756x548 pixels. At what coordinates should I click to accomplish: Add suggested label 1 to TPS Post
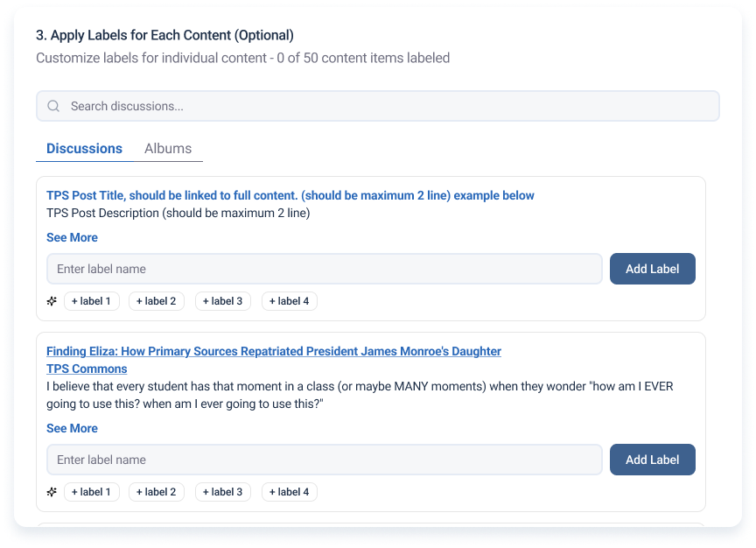pyautogui.click(x=92, y=301)
